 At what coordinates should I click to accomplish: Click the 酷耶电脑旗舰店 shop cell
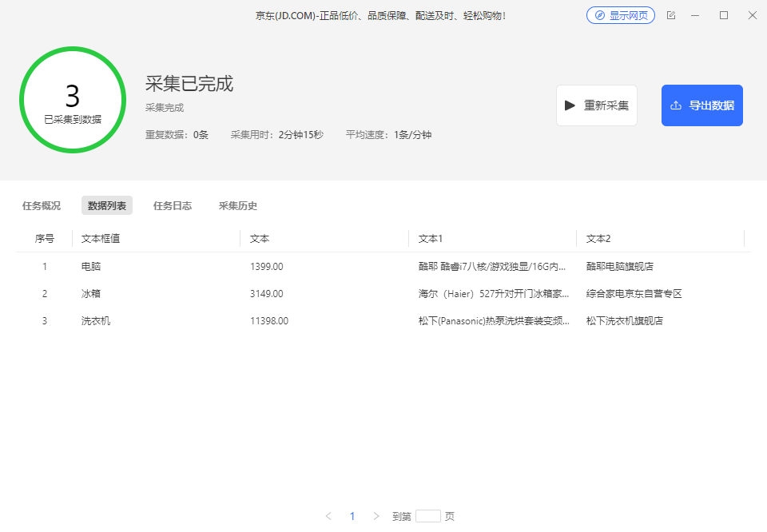620,267
